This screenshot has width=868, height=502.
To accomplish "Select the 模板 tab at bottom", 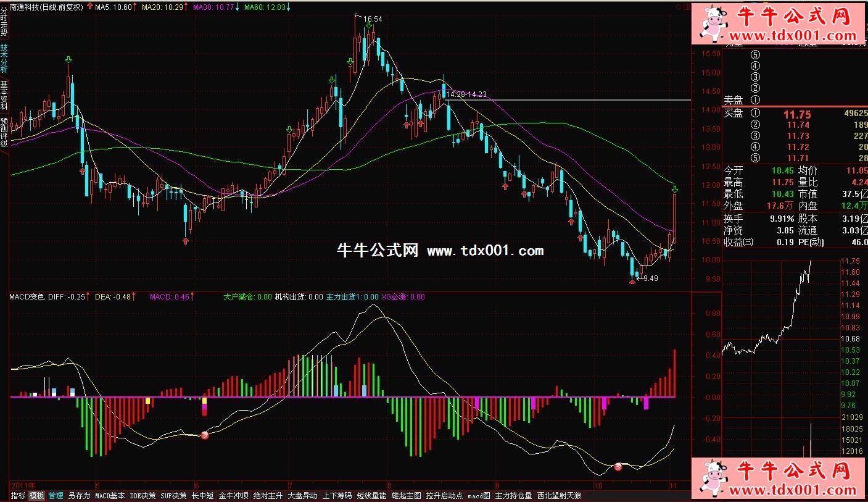I will click(x=36, y=495).
